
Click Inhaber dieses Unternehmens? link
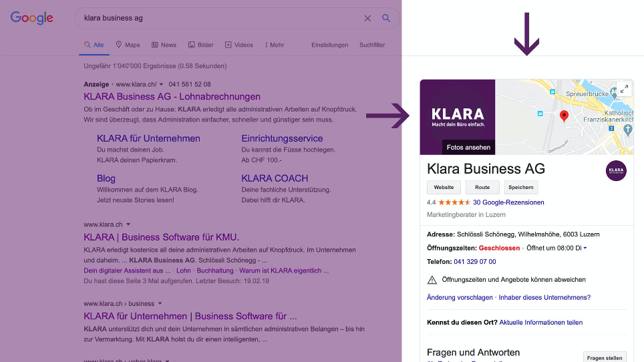544,298
